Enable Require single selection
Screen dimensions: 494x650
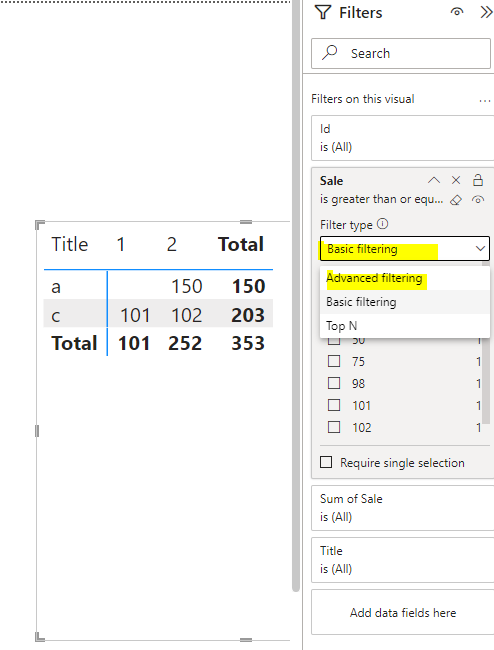(326, 462)
